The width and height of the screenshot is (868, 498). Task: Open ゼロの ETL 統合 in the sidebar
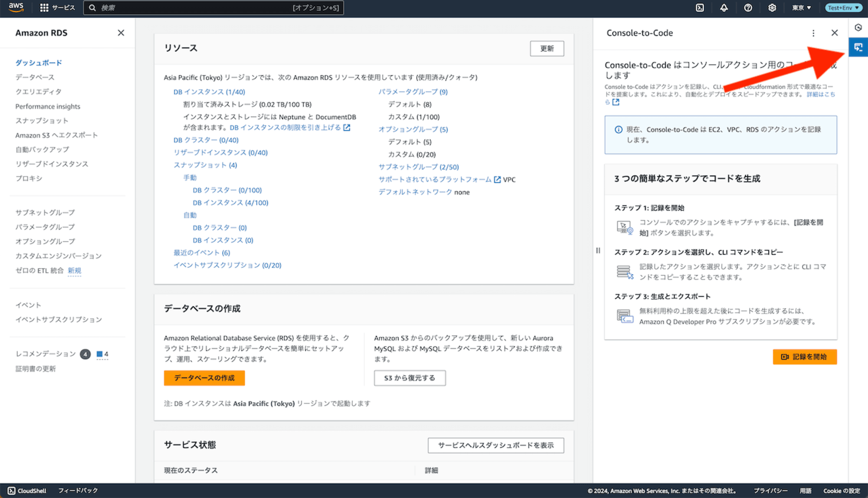coord(39,271)
